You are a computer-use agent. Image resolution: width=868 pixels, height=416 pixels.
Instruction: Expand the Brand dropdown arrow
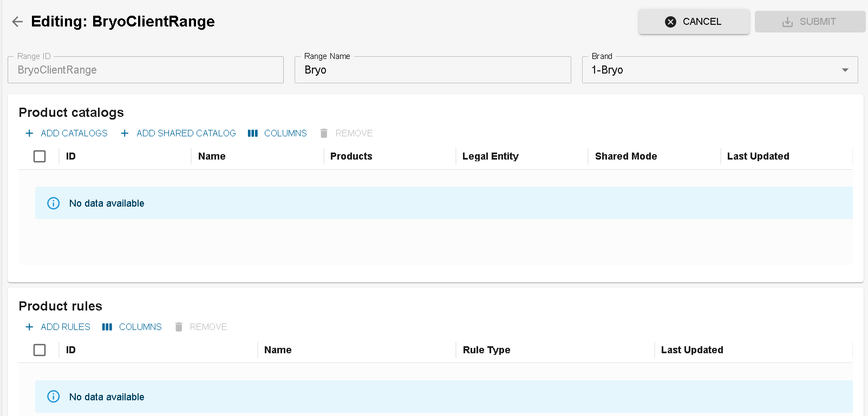845,70
